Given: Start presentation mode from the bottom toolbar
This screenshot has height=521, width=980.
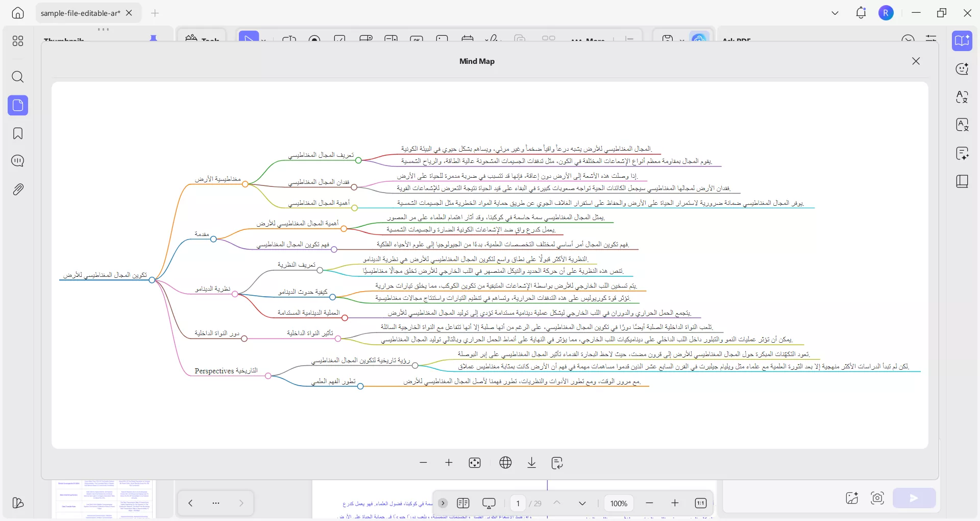Looking at the screenshot, I should 489,503.
